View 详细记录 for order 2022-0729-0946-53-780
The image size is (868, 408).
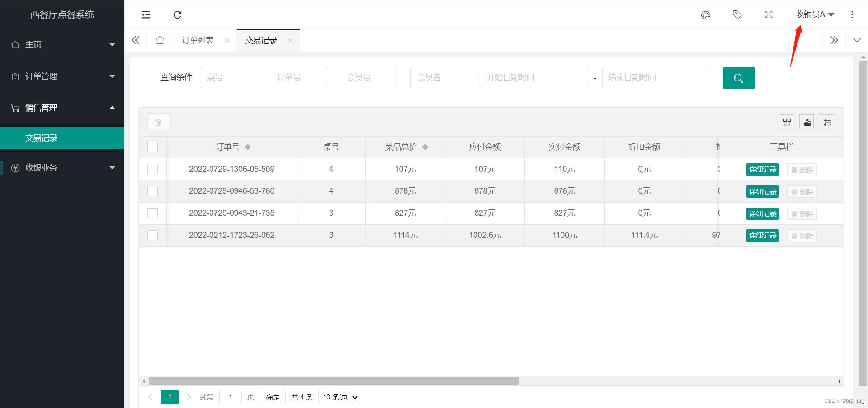coord(762,191)
